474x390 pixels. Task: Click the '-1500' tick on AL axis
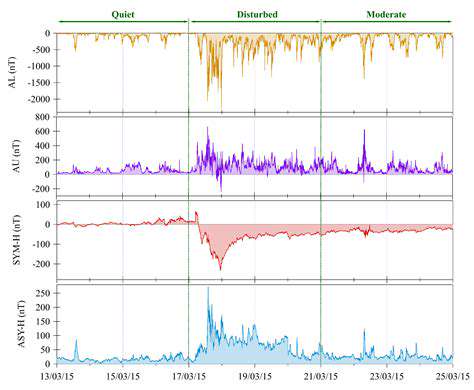[x=40, y=83]
